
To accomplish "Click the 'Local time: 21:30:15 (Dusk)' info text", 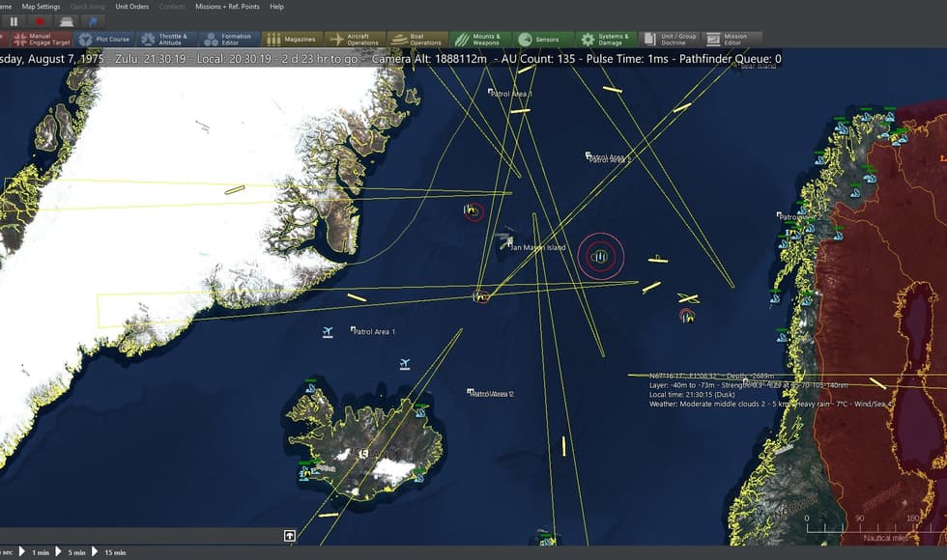I will click(x=692, y=395).
